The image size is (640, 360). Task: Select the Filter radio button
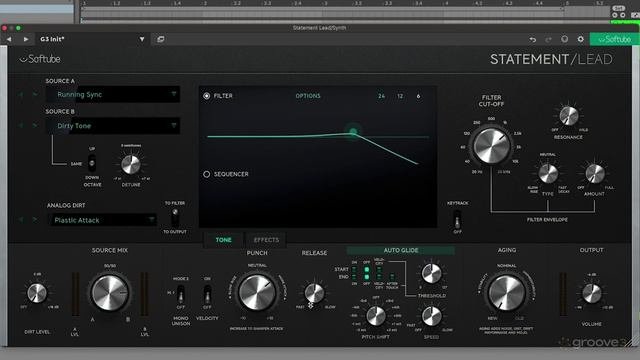pos(207,96)
